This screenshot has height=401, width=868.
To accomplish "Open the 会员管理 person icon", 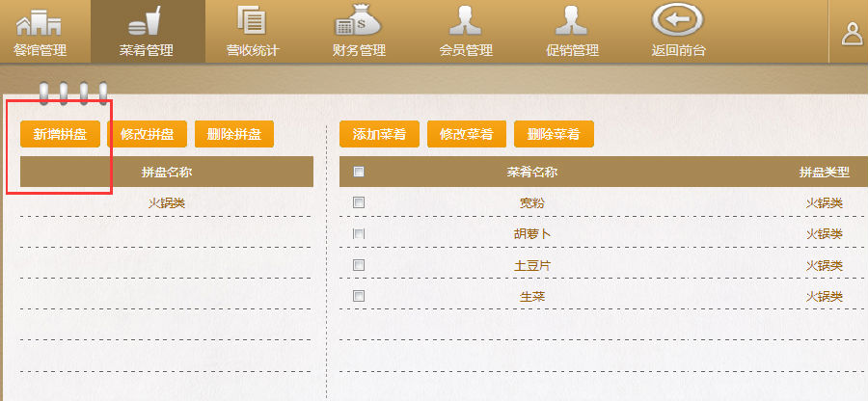I will (466, 21).
